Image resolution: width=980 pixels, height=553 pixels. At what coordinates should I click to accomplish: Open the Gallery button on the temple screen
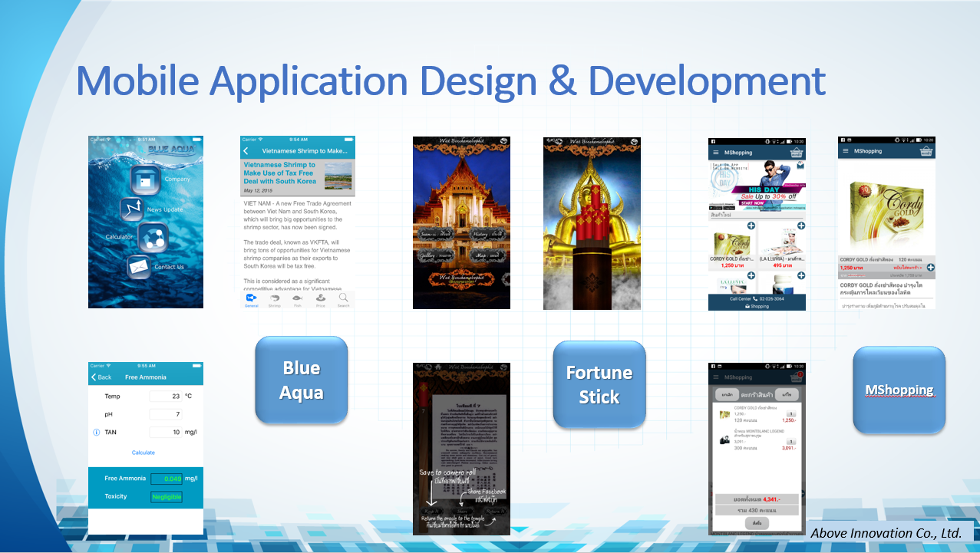(x=437, y=255)
